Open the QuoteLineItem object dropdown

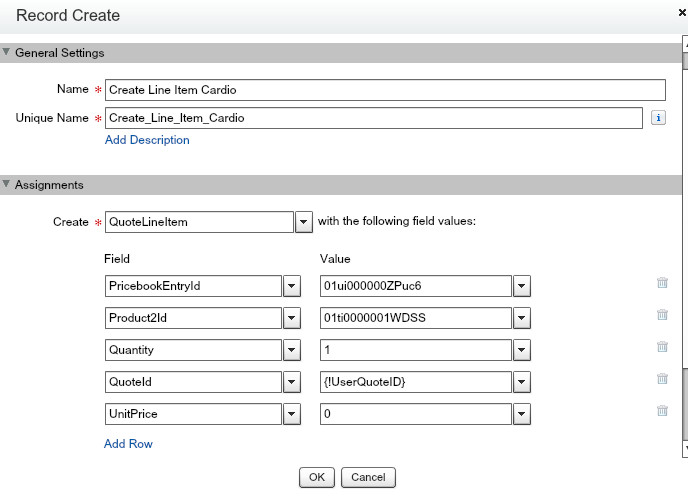click(305, 222)
